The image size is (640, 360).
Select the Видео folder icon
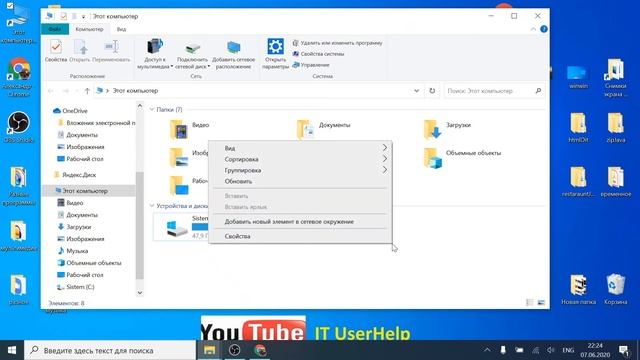179,129
